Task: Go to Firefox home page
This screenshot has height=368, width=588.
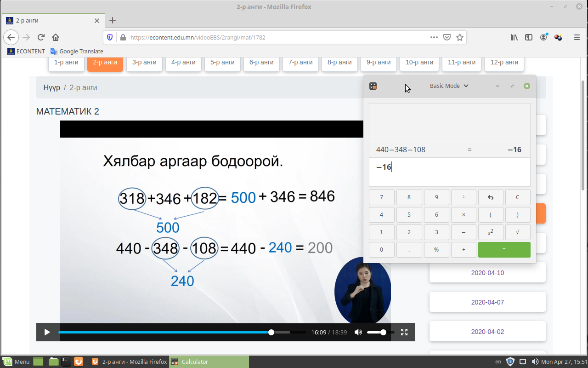Action: [56, 37]
